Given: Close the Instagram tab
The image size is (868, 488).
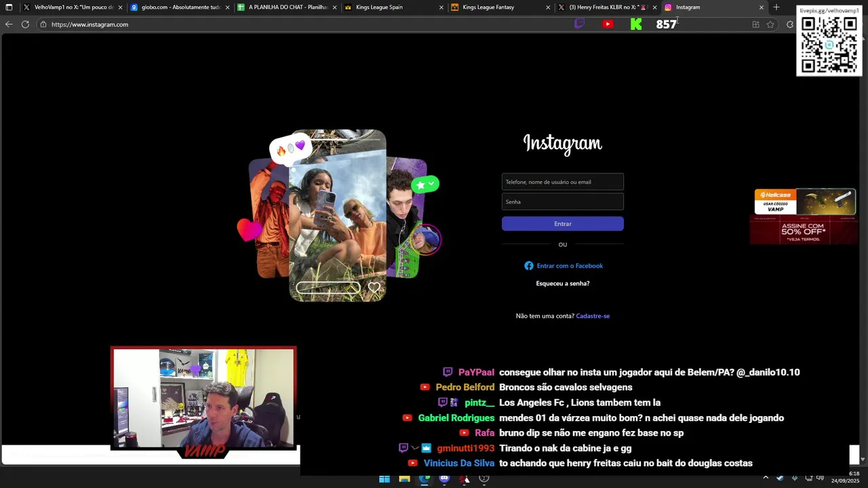Looking at the screenshot, I should (x=761, y=7).
